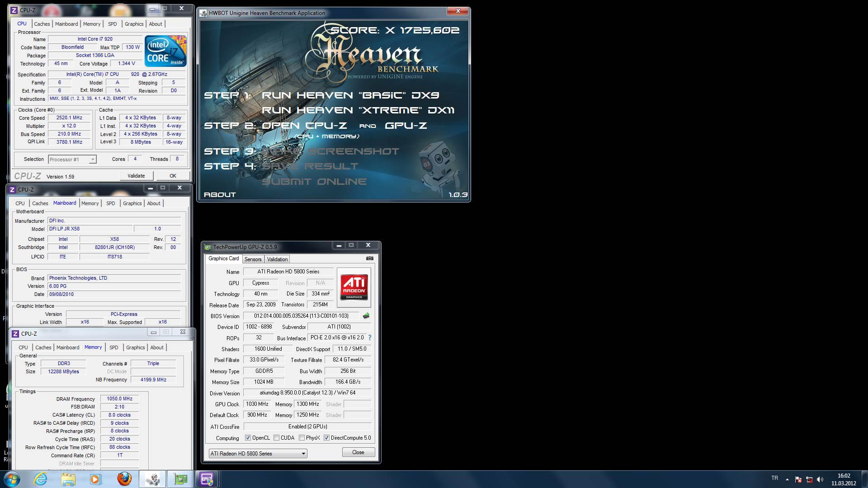Launch Internet Explorer from the taskbar
This screenshot has height=488, width=868.
click(x=40, y=479)
